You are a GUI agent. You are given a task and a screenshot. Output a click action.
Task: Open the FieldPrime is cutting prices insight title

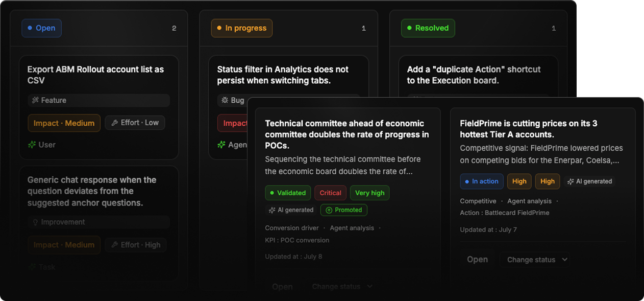529,129
